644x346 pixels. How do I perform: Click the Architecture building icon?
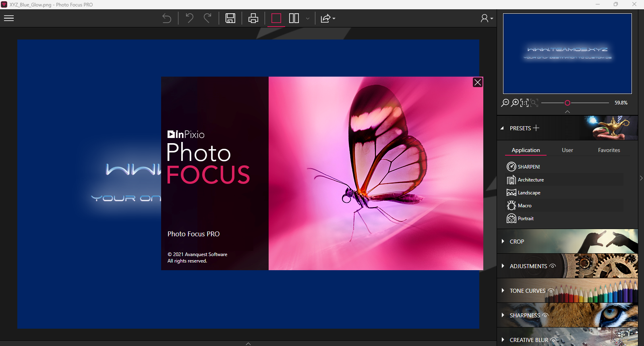point(511,180)
